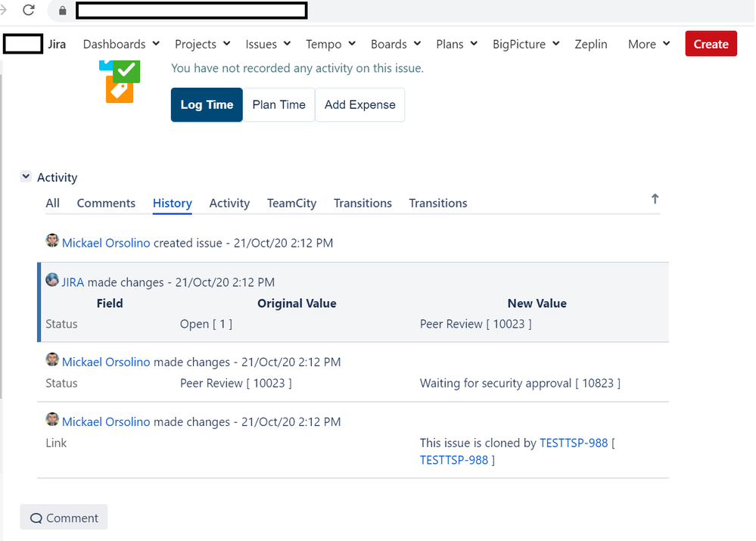Open Mickael Orsolino link above Peer Review change
The image size is (756, 541).
pos(106,362)
